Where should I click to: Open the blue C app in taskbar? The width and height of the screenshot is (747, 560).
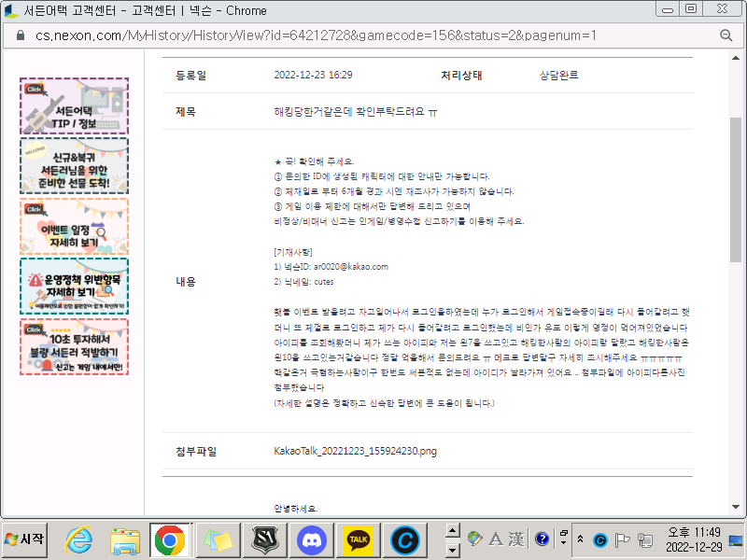pos(404,539)
